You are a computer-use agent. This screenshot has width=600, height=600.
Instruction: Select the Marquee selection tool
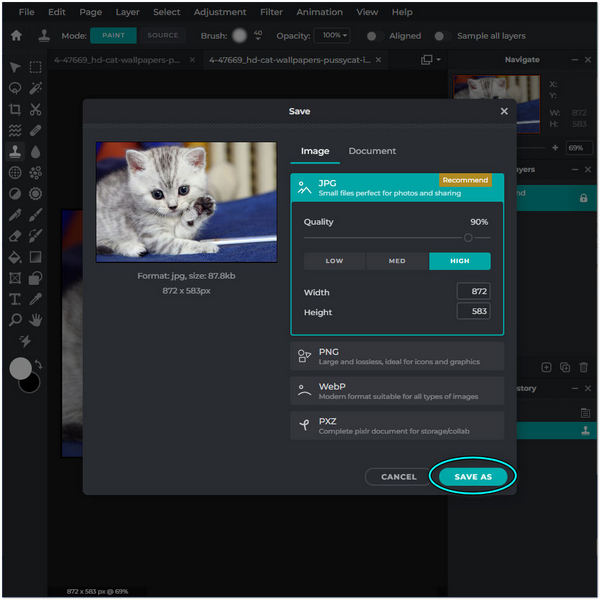(x=36, y=67)
